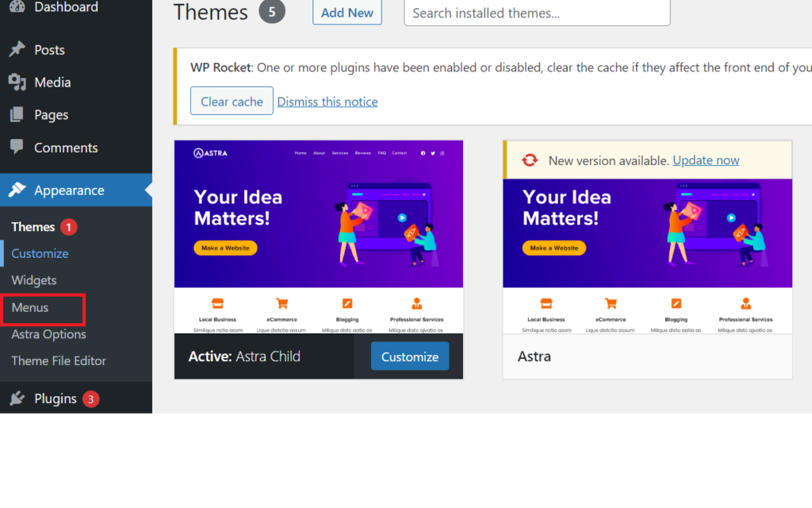Click the Themes update count badge

coord(69,227)
